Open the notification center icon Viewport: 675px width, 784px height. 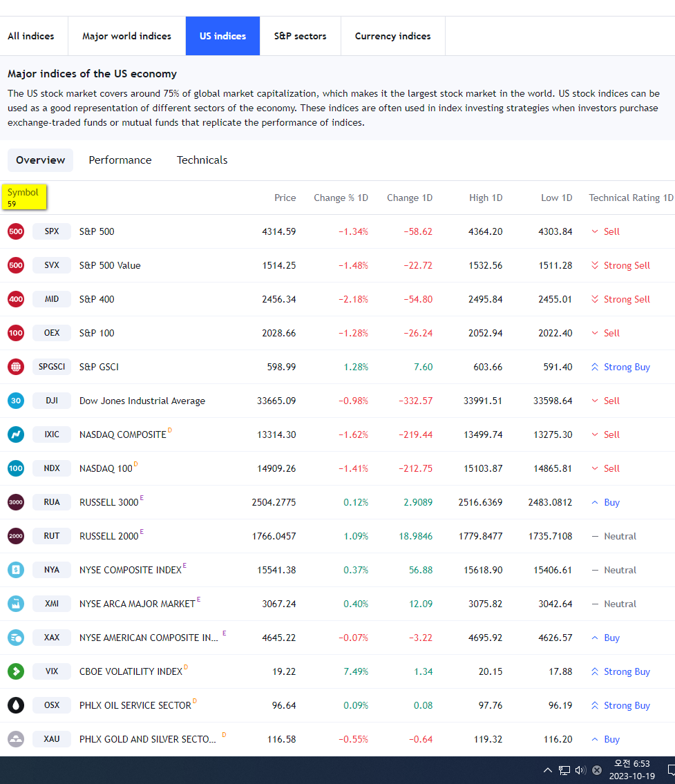[671, 770]
